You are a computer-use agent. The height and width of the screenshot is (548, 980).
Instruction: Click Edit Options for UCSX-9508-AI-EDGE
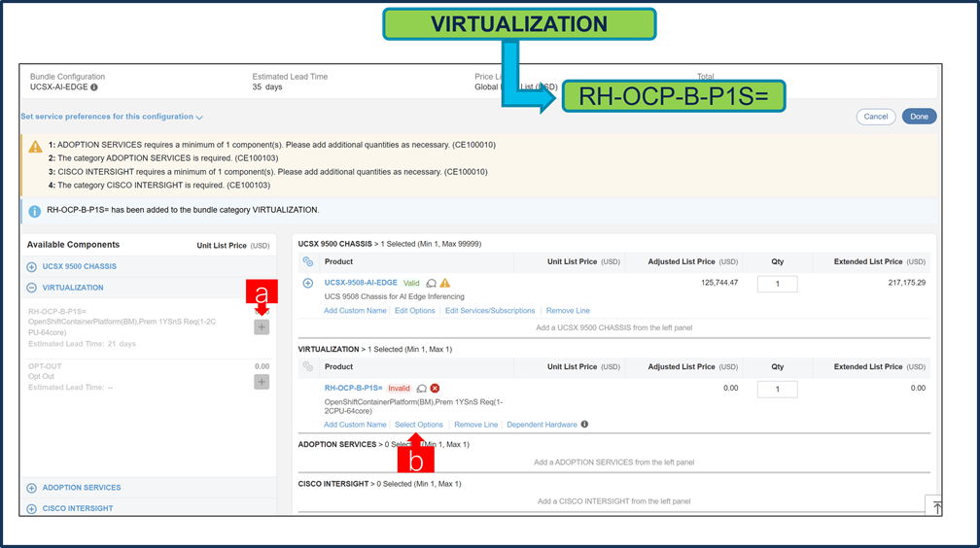coord(415,311)
